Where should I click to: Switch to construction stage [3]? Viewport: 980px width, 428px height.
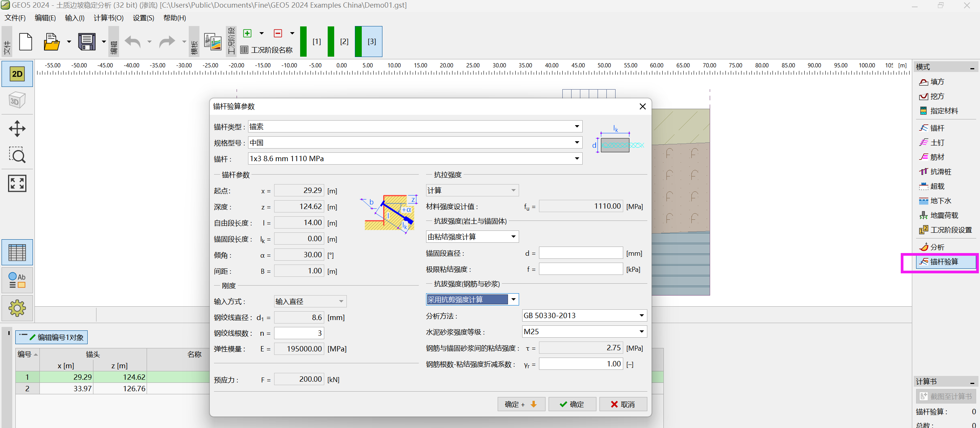[368, 41]
